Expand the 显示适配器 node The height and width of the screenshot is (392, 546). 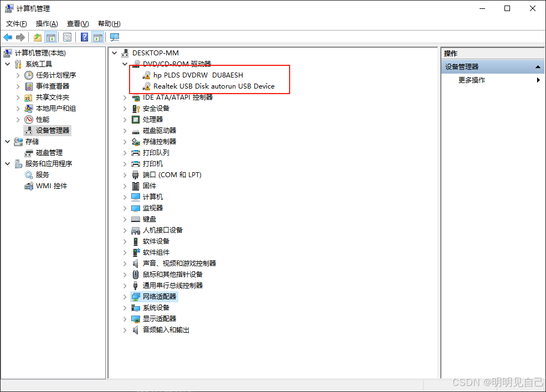click(x=125, y=319)
